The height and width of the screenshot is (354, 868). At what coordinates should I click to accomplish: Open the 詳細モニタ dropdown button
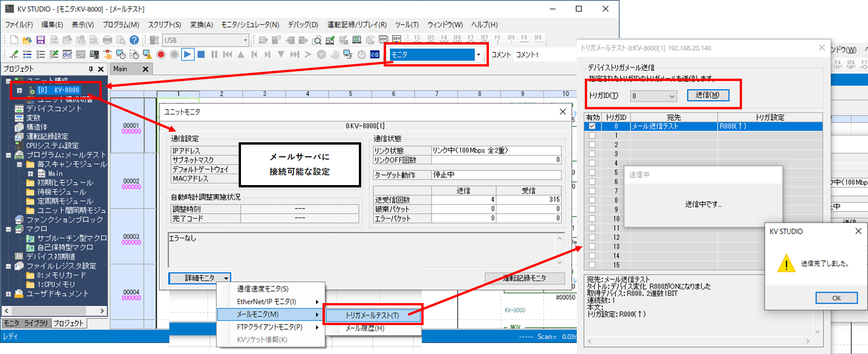200,278
